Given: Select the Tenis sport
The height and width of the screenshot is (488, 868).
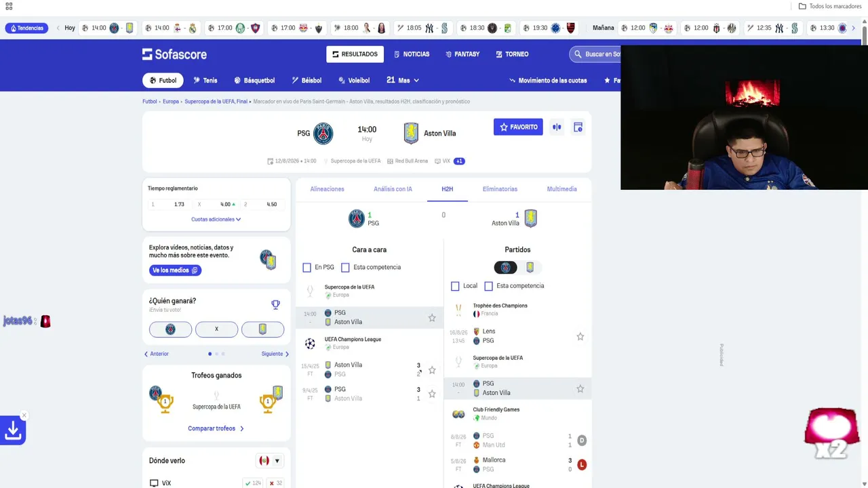Looking at the screenshot, I should coord(205,80).
